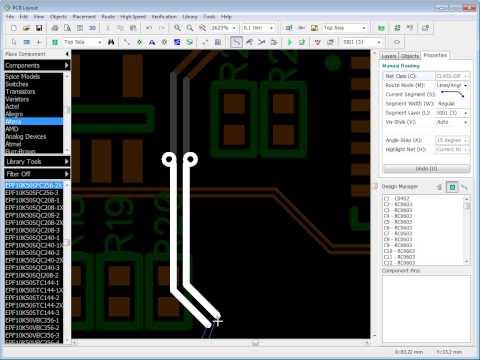
Task: Open the routing layer dropdown in toolbar
Action: coord(379,42)
